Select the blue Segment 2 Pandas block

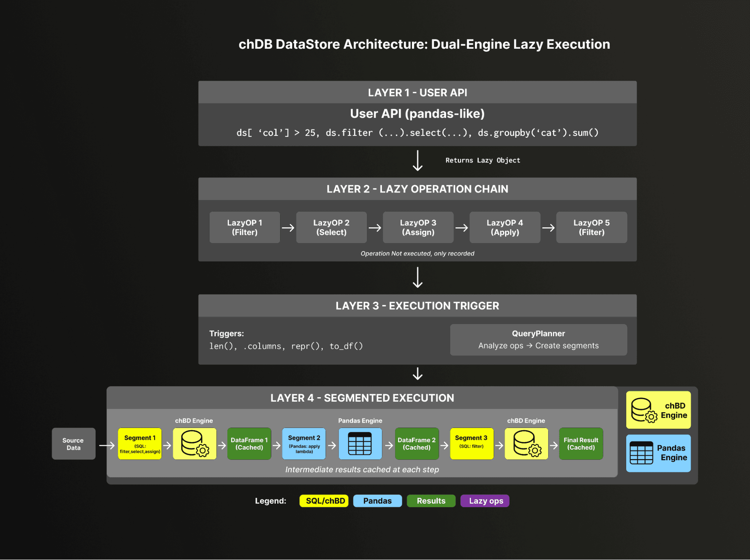tap(304, 443)
